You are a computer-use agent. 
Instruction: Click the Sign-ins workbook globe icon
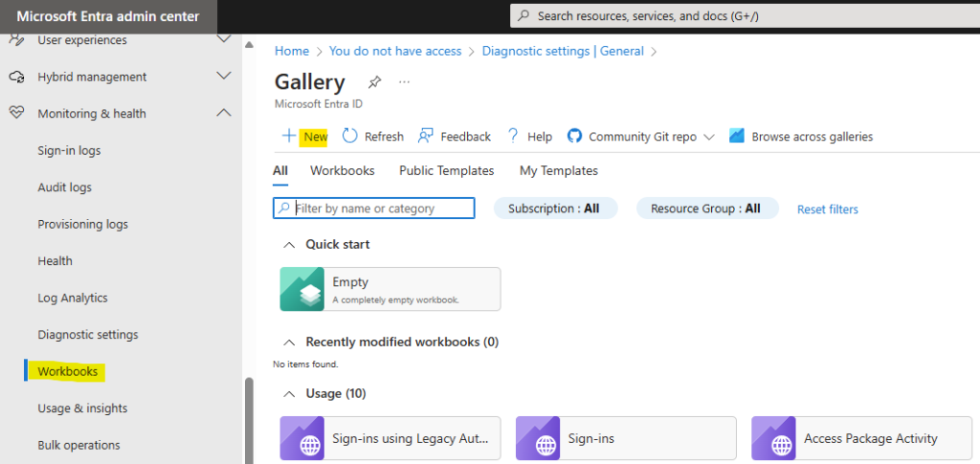(x=538, y=438)
